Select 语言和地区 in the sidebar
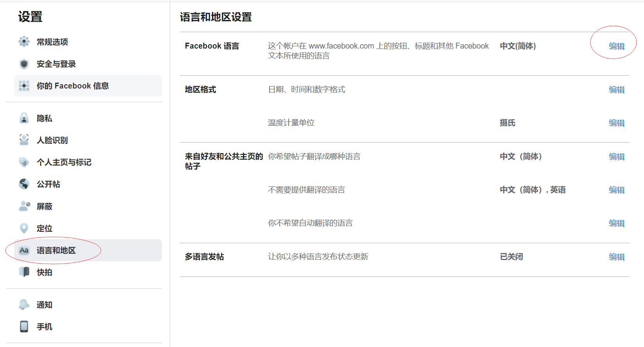The height and width of the screenshot is (347, 644). [x=88, y=250]
